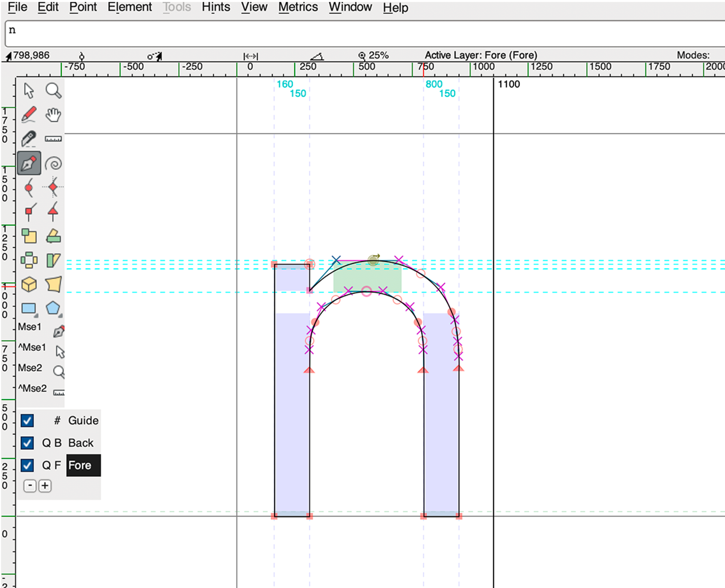This screenshot has height=588, width=725.
Task: Choose the Perspective transform tool
Action: click(x=53, y=284)
